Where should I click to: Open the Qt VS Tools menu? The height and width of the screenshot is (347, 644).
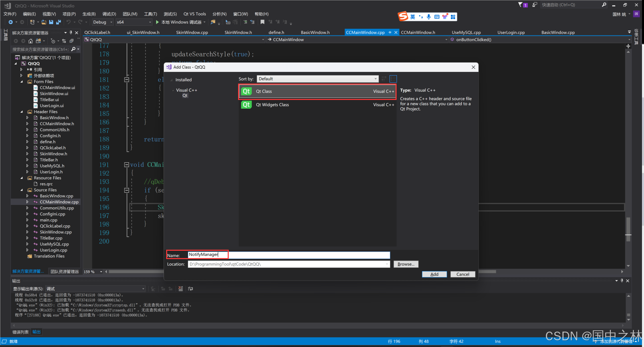point(195,14)
